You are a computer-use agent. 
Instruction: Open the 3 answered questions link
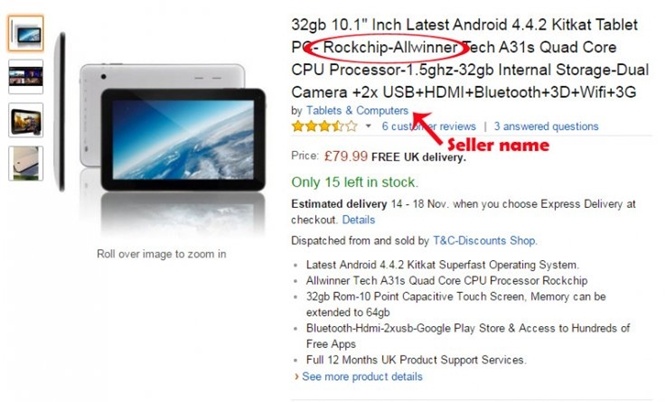pos(546,126)
